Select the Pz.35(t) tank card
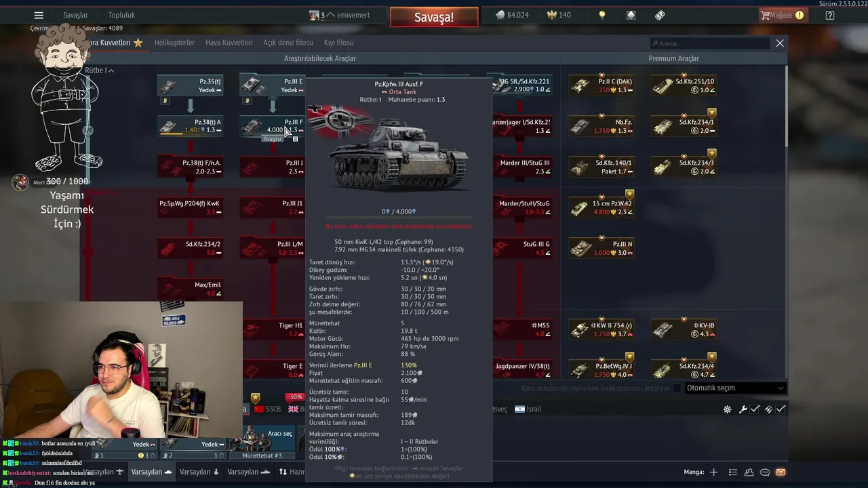This screenshot has height=488, width=868. tap(191, 85)
